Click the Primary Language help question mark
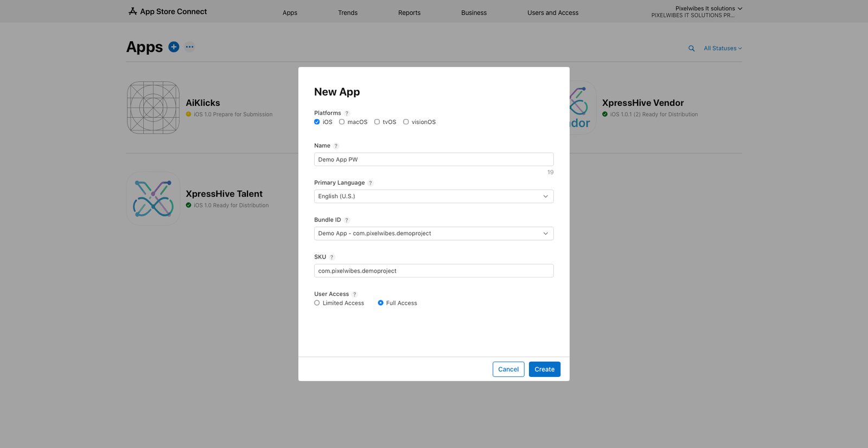868x448 pixels. pos(371,183)
